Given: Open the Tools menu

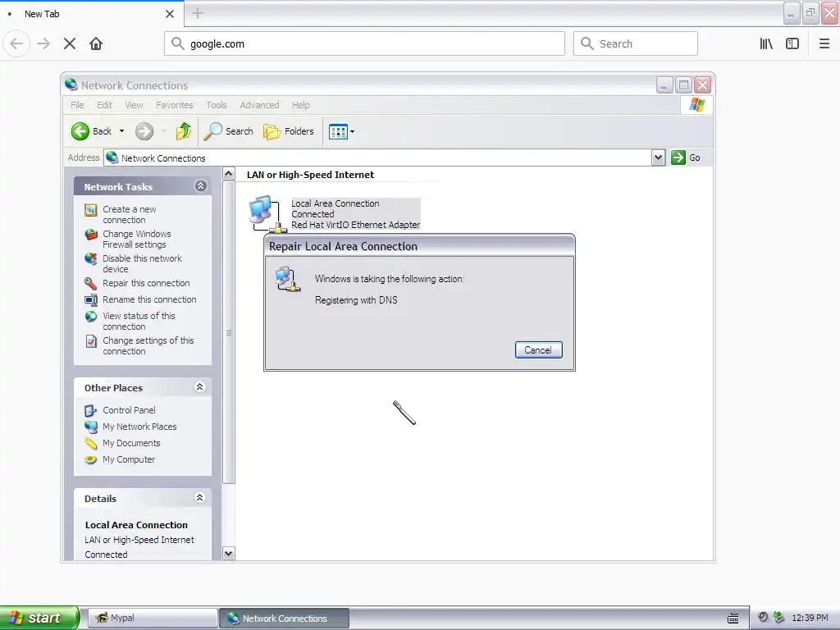Looking at the screenshot, I should coord(217,105).
